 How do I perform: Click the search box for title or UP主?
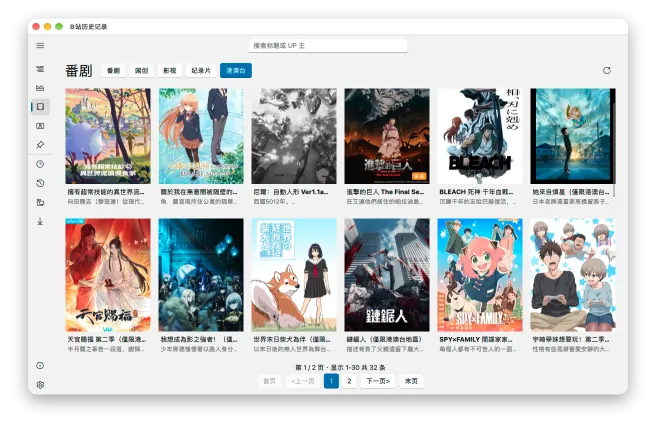(328, 46)
